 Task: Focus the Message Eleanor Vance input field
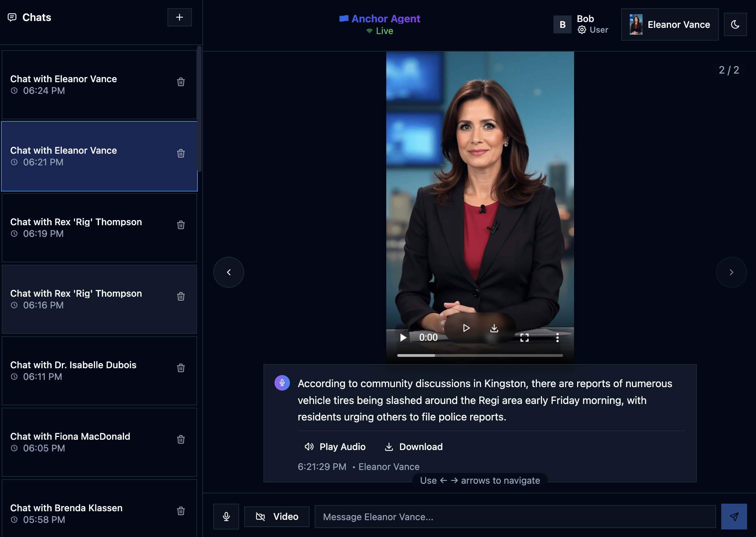(x=515, y=516)
